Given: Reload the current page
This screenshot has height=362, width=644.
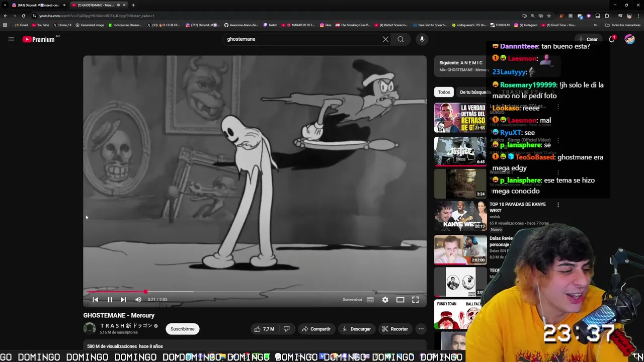Looking at the screenshot, I should (x=23, y=16).
